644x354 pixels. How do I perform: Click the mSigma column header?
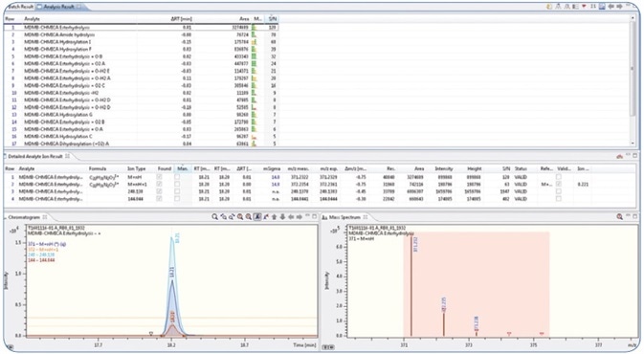click(x=272, y=168)
